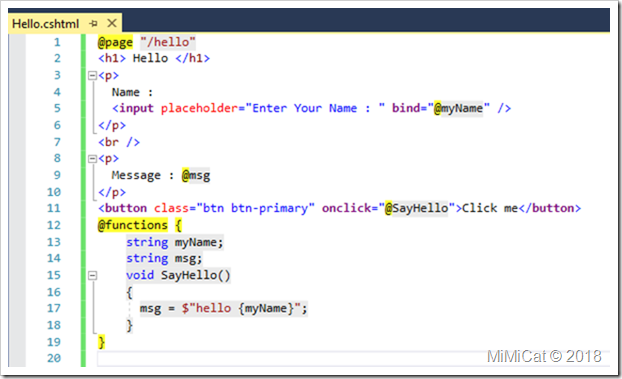Close the Hello.cshtml tab
This screenshot has height=379, width=622.
[x=112, y=23]
